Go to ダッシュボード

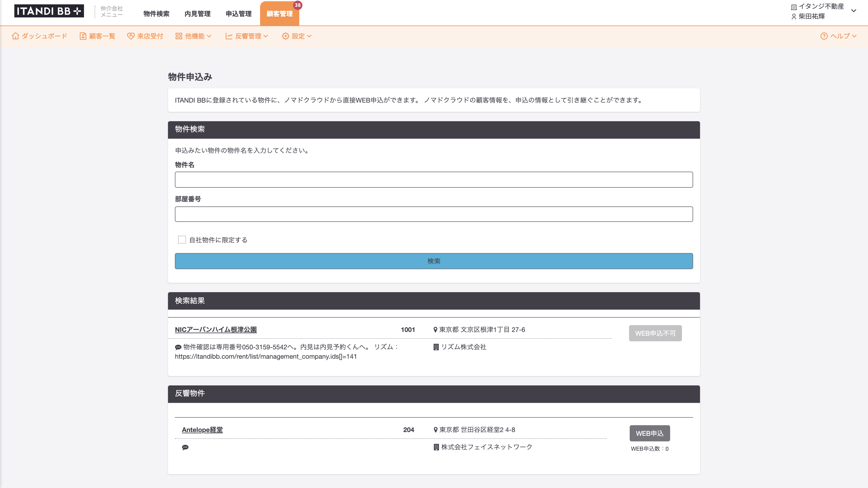40,36
